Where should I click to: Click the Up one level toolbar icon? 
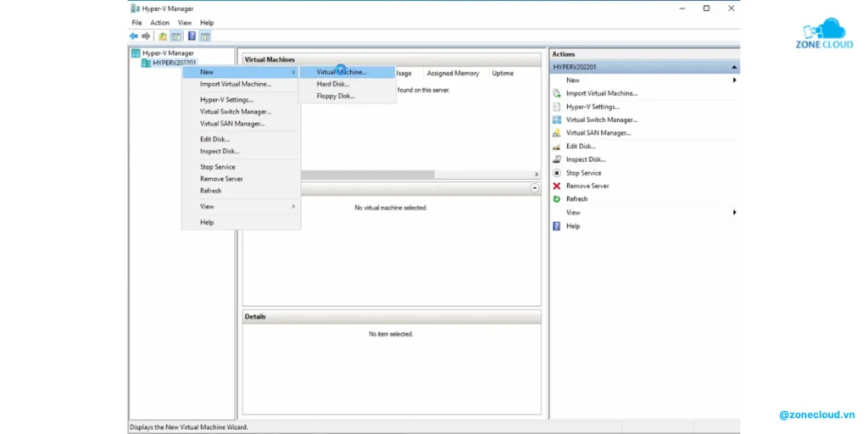pos(163,36)
